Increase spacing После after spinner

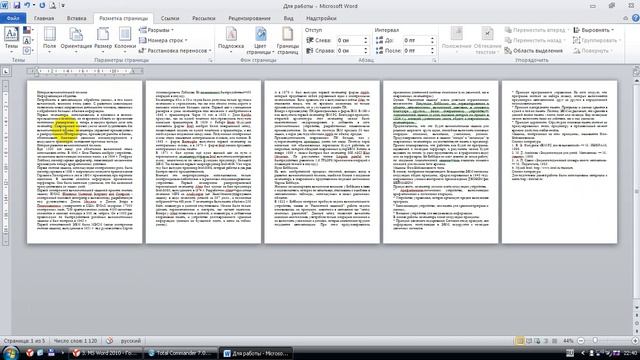(432, 49)
